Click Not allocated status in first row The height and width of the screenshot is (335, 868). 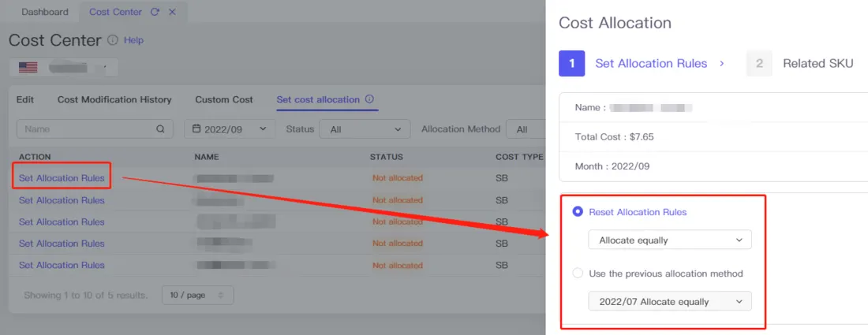pyautogui.click(x=398, y=178)
